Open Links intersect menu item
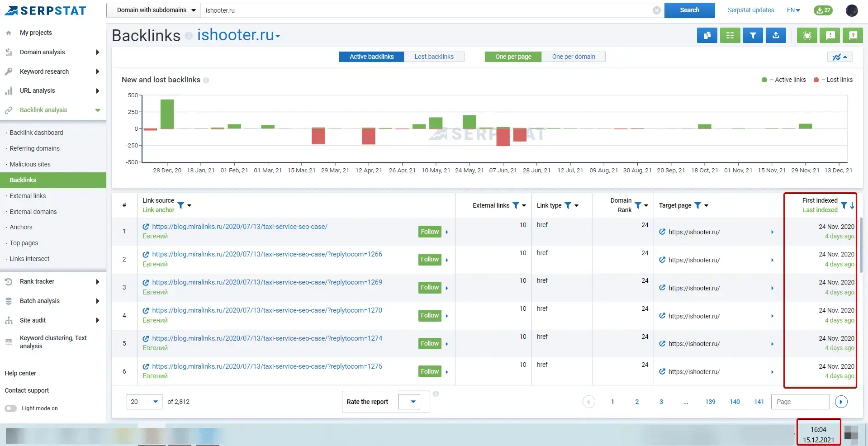Viewport: 868px width, 446px height. (x=29, y=259)
